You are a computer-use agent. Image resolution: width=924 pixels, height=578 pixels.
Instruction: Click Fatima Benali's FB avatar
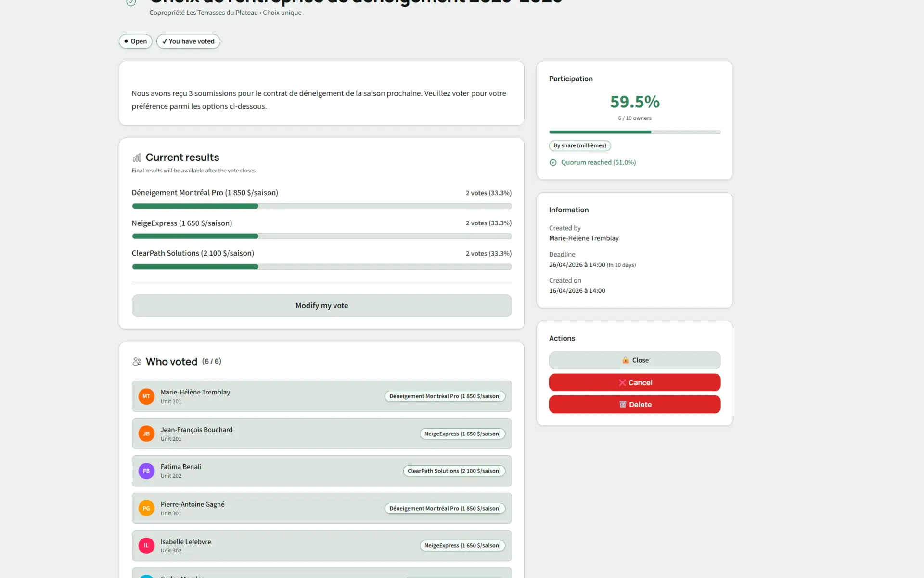coord(146,471)
